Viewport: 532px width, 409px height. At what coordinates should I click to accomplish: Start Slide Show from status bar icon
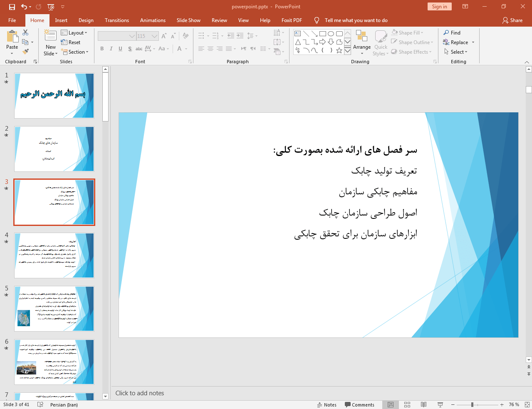(440, 404)
